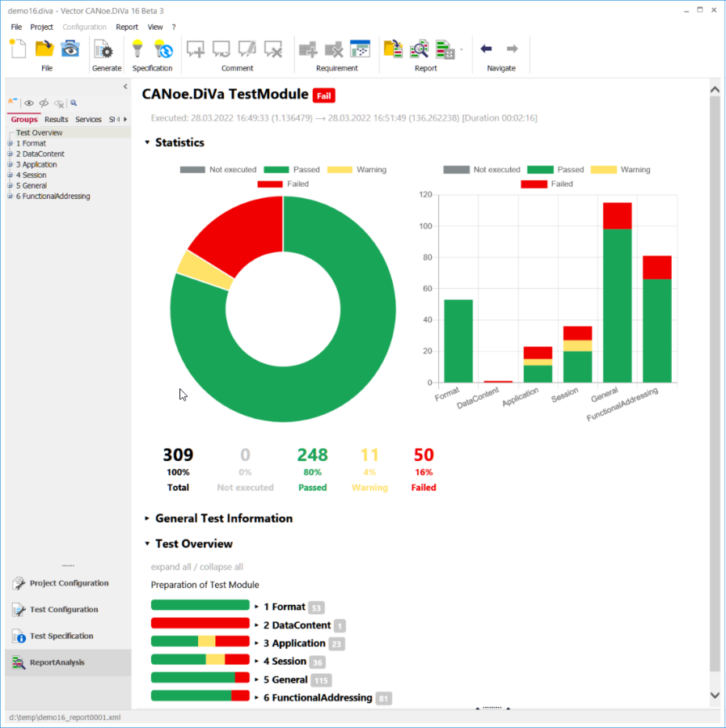
Task: Click the Test Specification info icon
Action: 19,636
